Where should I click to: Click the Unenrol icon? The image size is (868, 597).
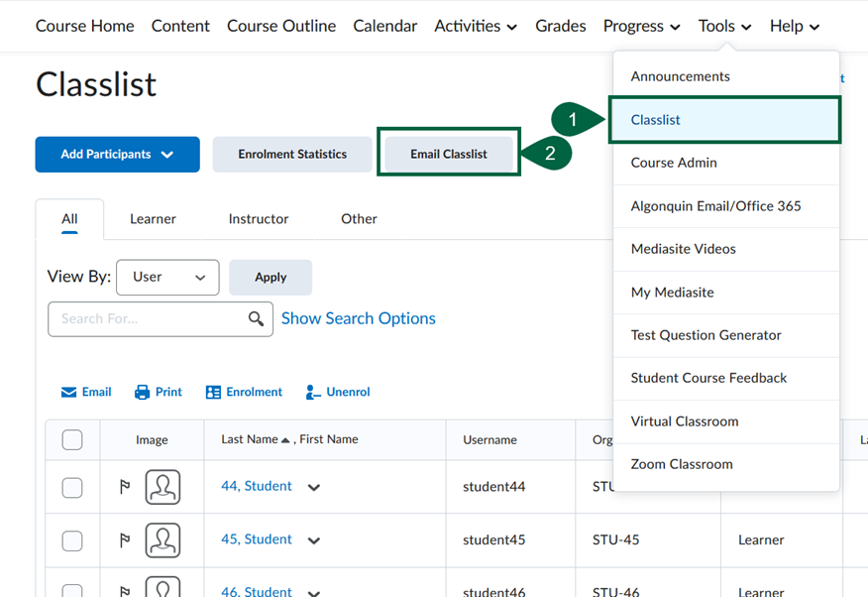[x=337, y=392]
